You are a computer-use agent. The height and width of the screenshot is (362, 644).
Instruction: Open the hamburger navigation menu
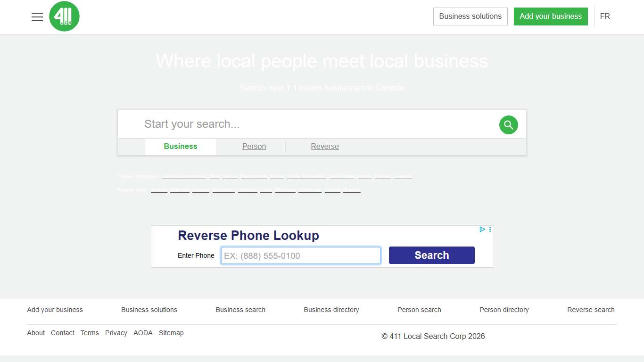37,16
